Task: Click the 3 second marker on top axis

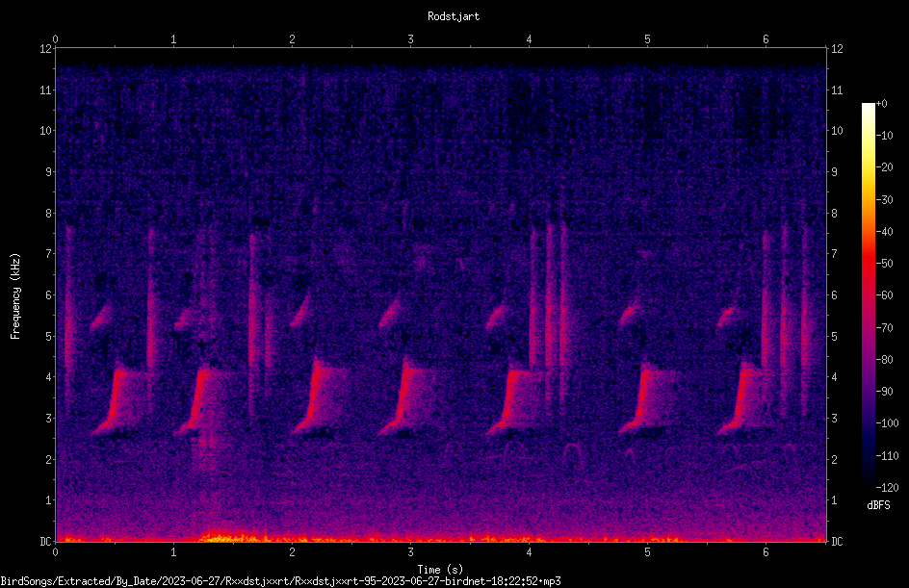Action: point(410,39)
